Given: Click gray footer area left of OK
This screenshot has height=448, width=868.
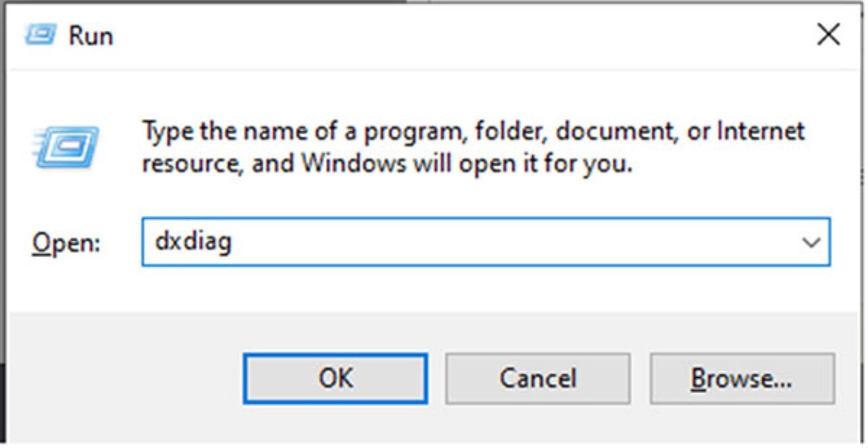Looking at the screenshot, I should (122, 378).
